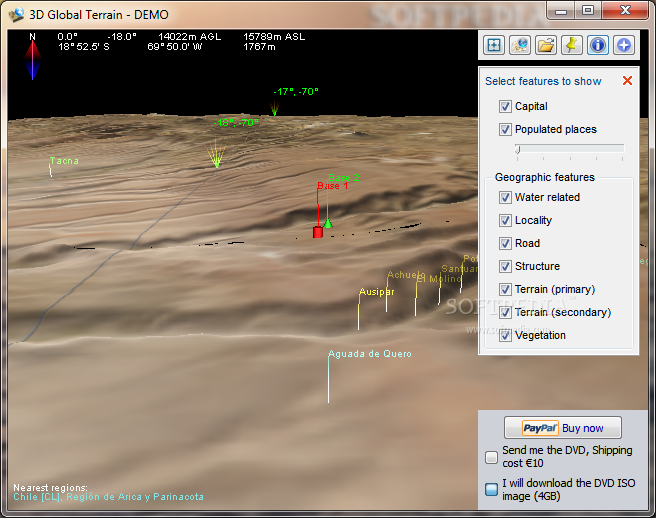Screen dimensions: 656x518
Task: Click the Base 2 green label
Action: point(343,177)
